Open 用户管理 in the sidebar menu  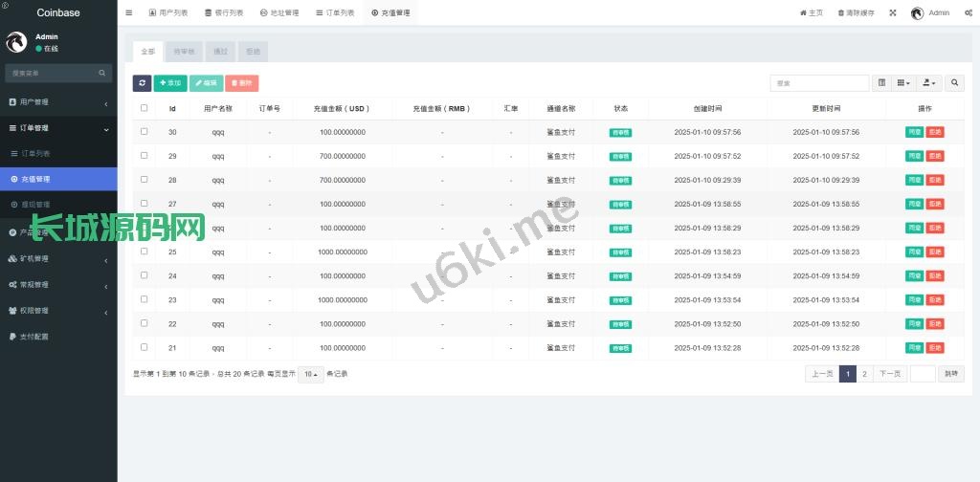click(58, 101)
